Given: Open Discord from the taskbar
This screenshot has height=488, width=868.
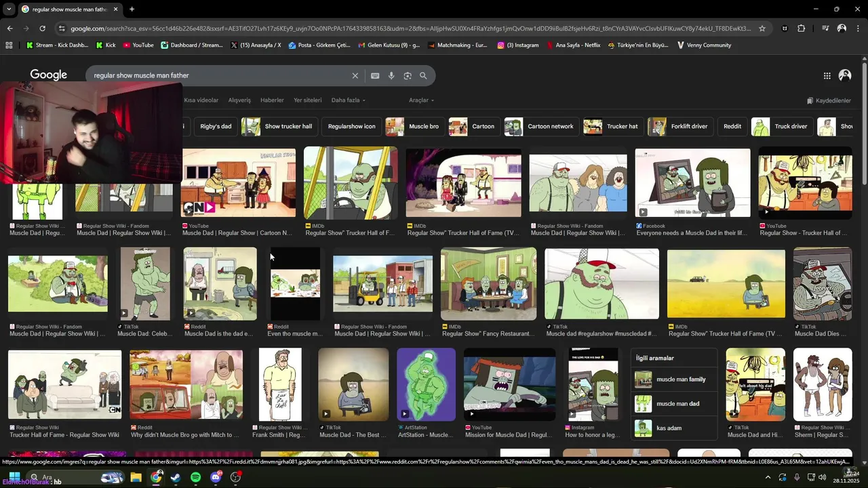Looking at the screenshot, I should [x=216, y=477].
